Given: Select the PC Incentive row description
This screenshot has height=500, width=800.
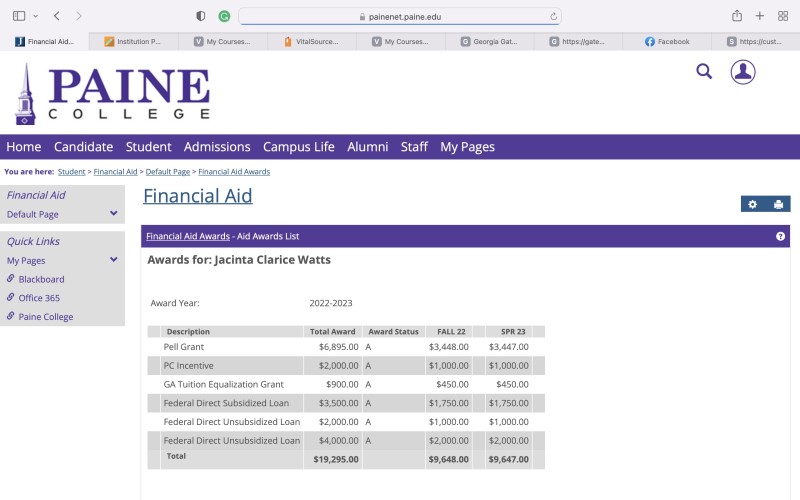Looking at the screenshot, I should (188, 366).
